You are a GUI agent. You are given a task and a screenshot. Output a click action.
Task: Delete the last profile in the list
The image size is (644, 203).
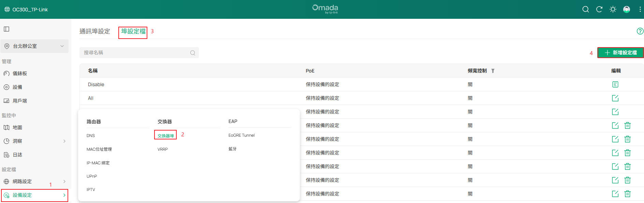click(x=627, y=194)
